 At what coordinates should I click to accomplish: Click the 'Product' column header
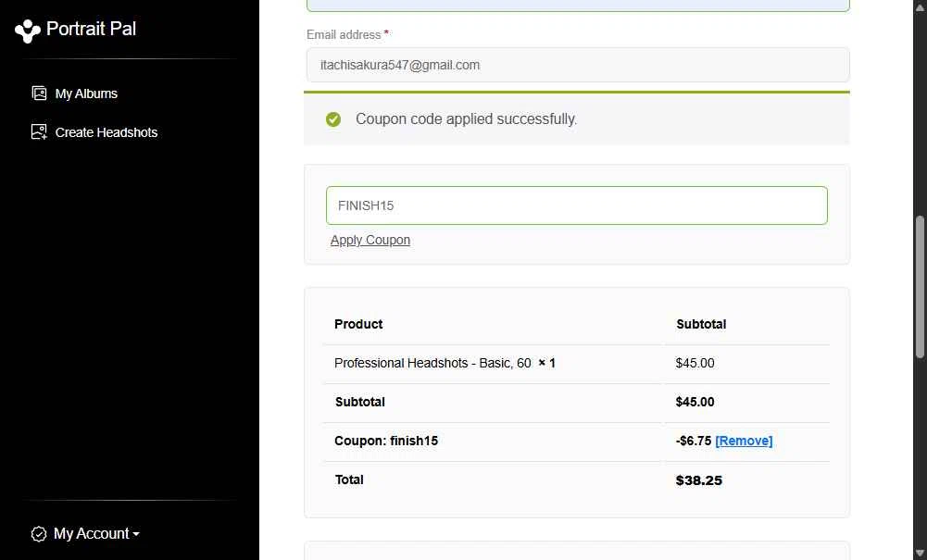click(358, 324)
